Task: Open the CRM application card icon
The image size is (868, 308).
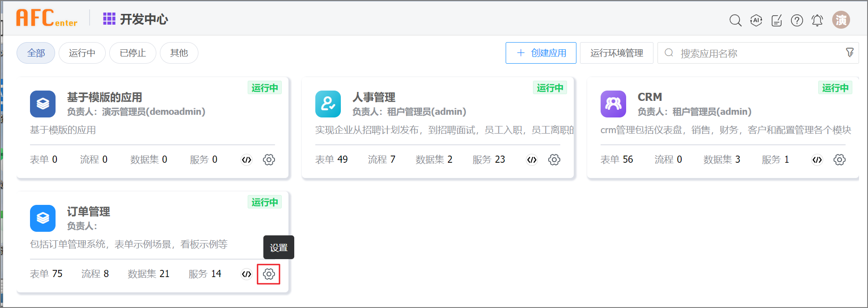Action: pos(613,104)
